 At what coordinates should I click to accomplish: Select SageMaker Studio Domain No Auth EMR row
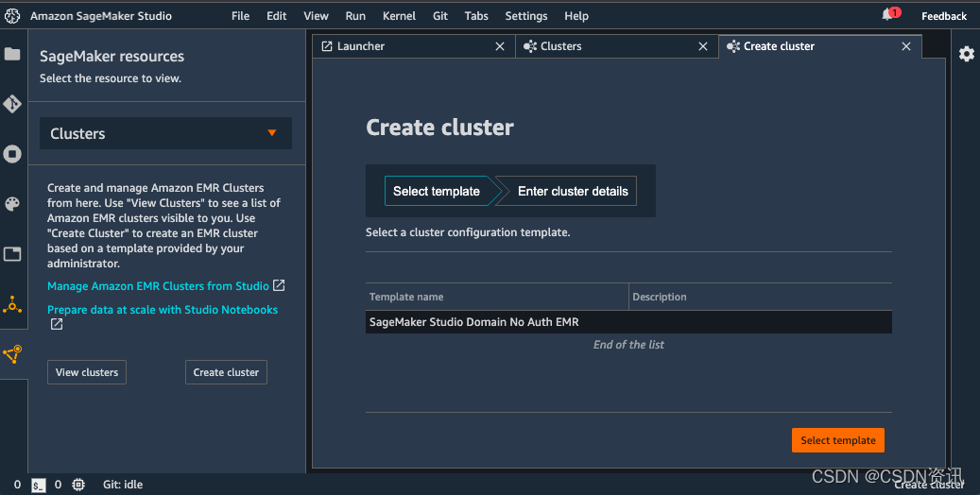(628, 322)
